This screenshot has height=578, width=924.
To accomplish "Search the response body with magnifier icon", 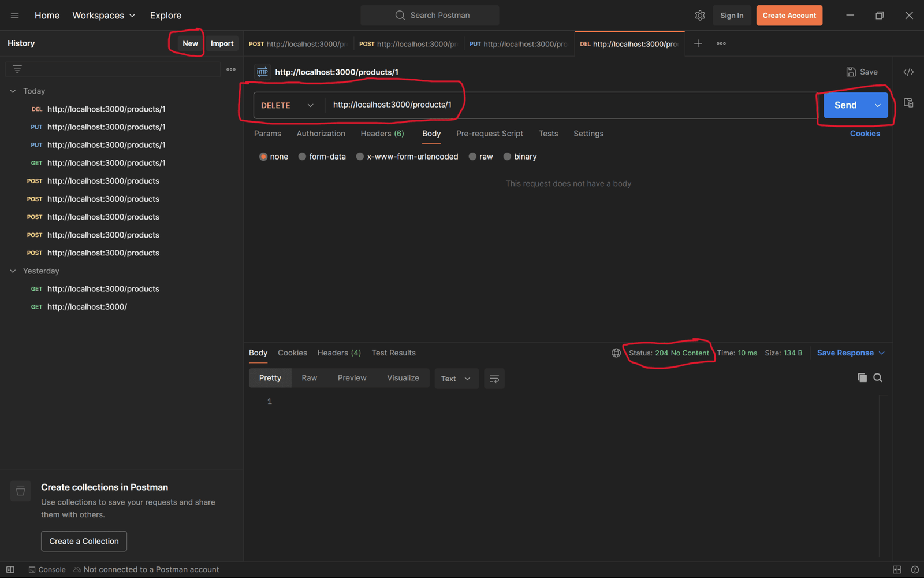I will [878, 378].
